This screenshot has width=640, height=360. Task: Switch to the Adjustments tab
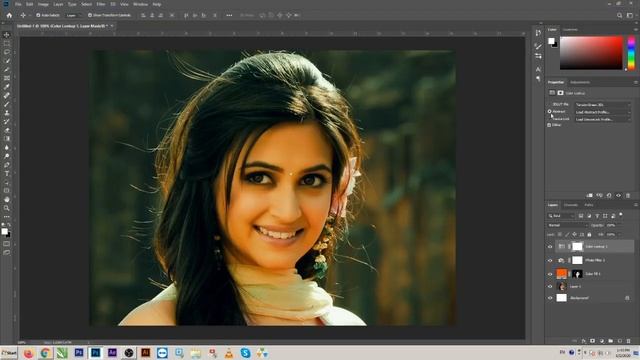pyautogui.click(x=580, y=82)
